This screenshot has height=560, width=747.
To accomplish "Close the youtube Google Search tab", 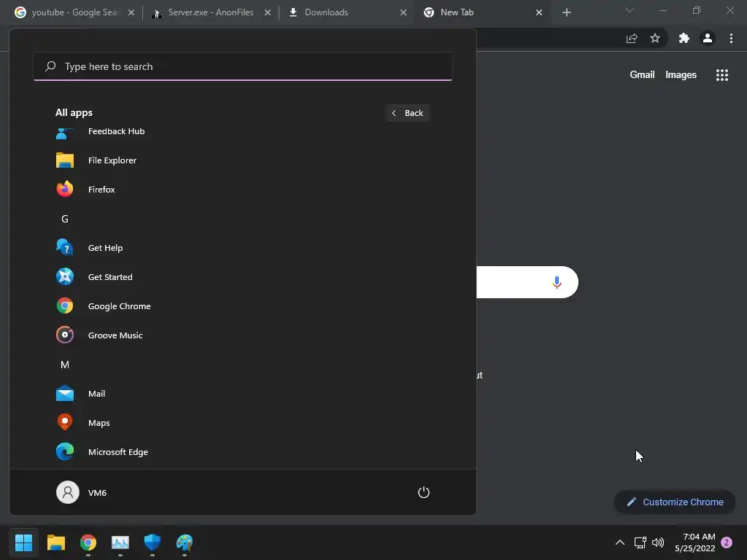I will click(131, 12).
